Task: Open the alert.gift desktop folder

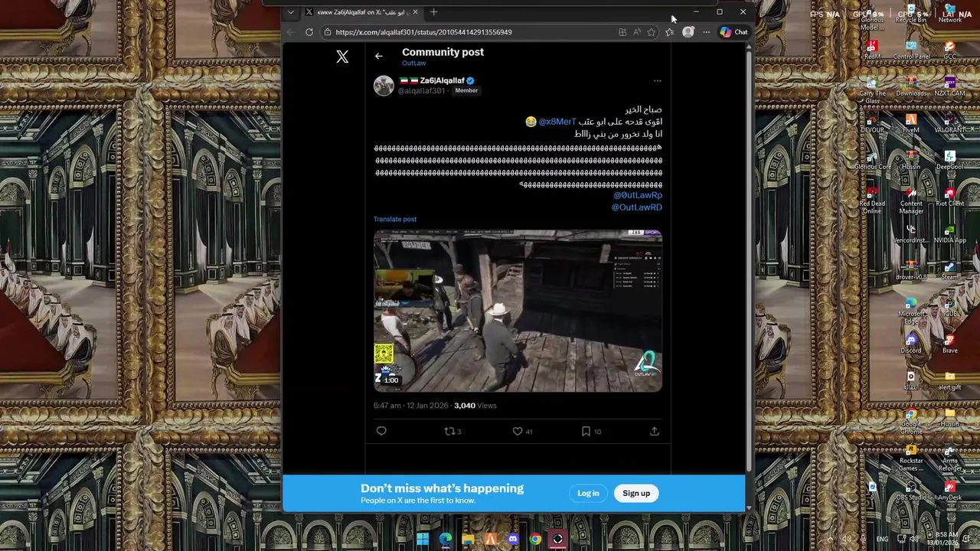Action: 950,380
